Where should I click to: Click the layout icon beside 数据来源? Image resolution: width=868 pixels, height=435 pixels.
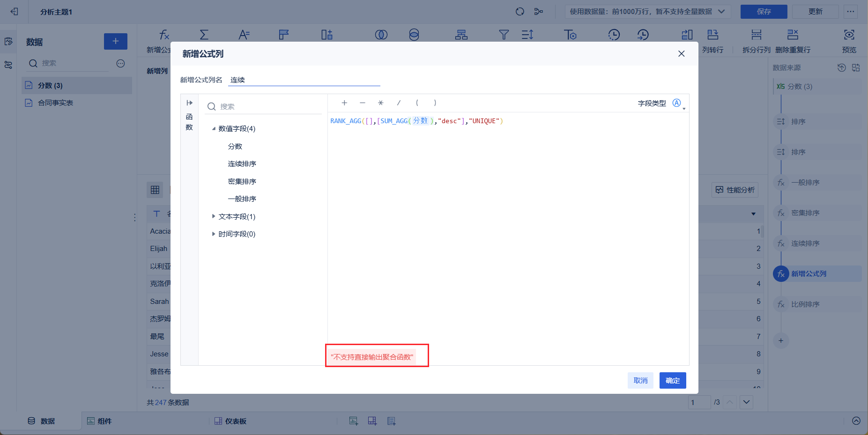tap(856, 68)
